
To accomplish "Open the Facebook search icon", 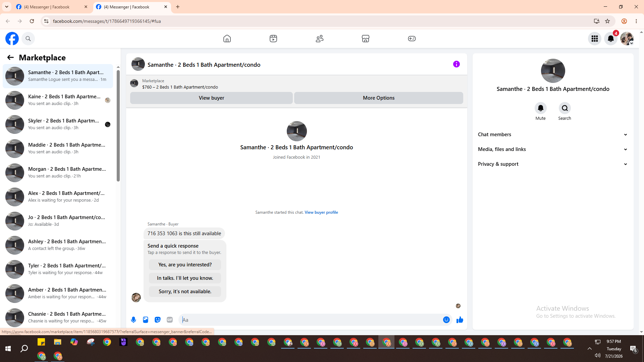I will [28, 39].
